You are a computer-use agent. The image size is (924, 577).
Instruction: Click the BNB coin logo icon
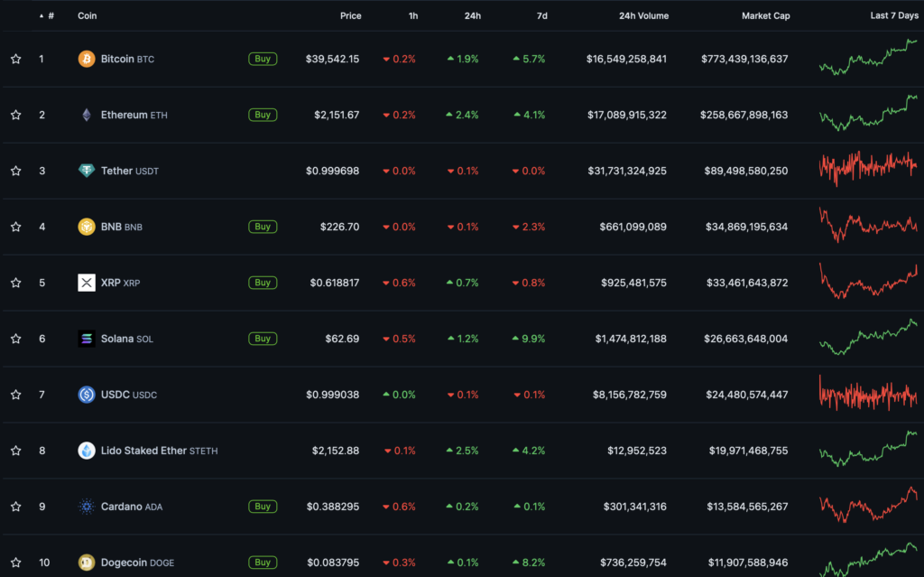(x=87, y=227)
